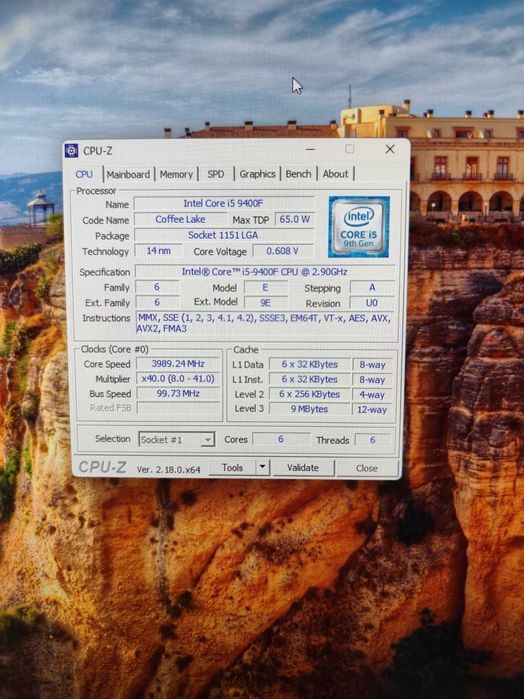Close CPU-Z using the X icon

(x=390, y=149)
